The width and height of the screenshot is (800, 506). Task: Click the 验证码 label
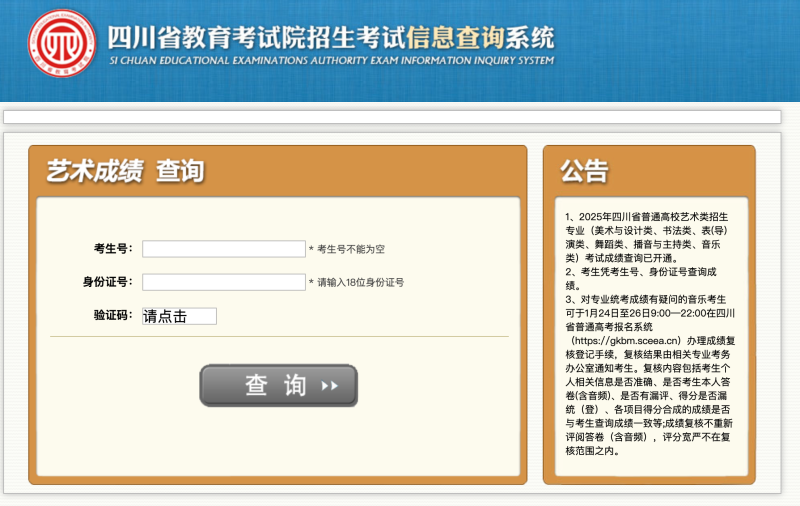coord(113,316)
